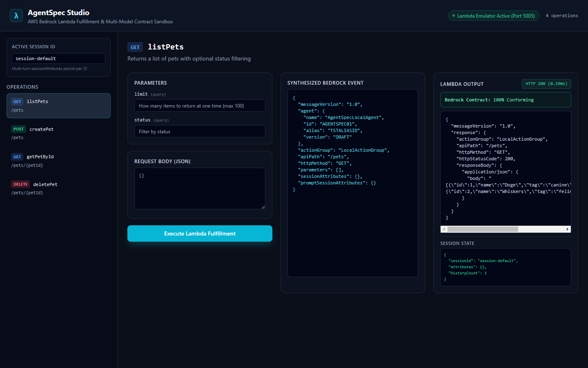Execute Lambda Fulfillment
This screenshot has height=368, width=588.
point(200,233)
